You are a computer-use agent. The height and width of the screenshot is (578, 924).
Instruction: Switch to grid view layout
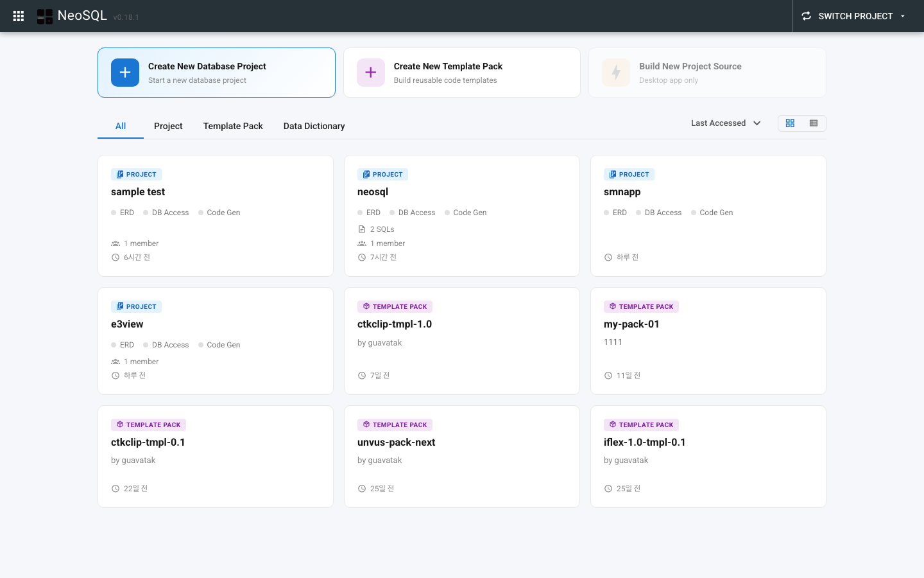click(790, 123)
